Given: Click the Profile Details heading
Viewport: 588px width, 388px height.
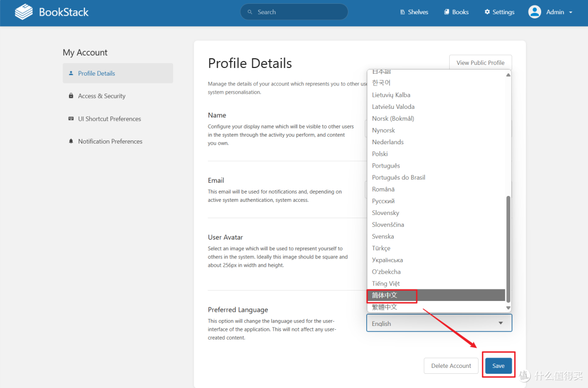Looking at the screenshot, I should pyautogui.click(x=250, y=63).
